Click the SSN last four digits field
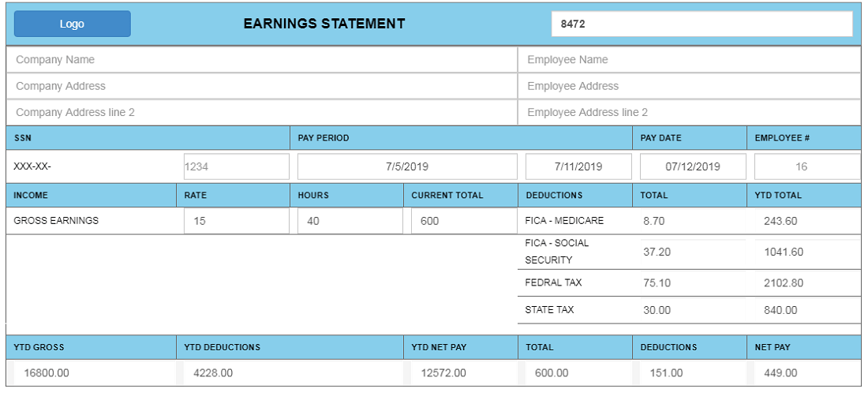 236,166
